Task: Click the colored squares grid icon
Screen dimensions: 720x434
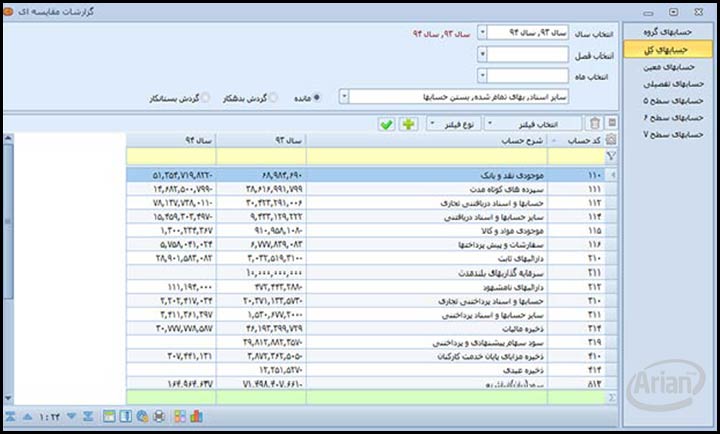Action: point(180,417)
